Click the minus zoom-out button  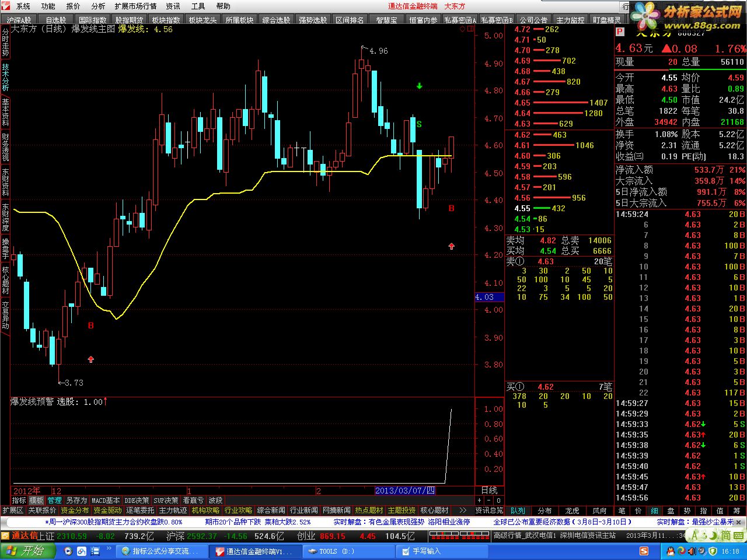pos(488,501)
